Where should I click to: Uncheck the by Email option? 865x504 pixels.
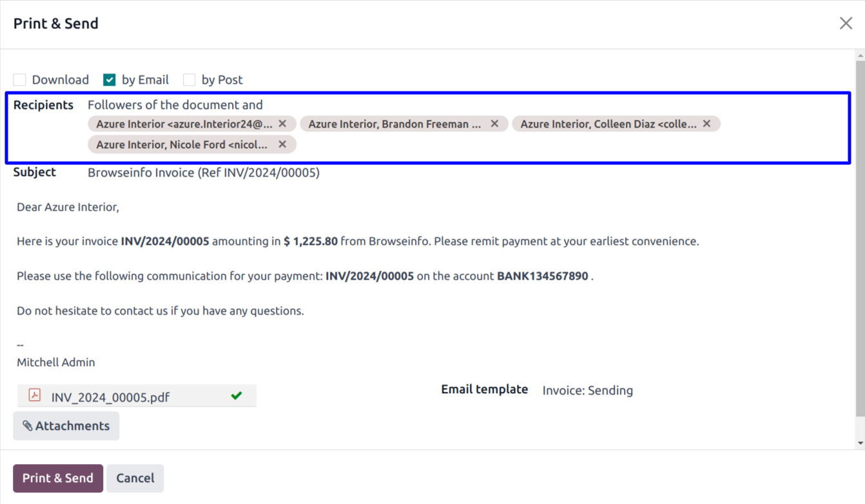coord(110,80)
